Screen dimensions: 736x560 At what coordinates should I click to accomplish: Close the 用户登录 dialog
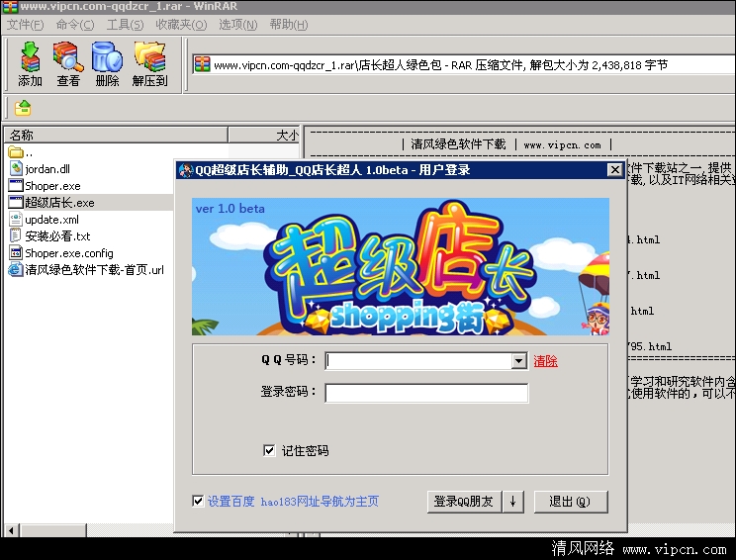click(615, 170)
